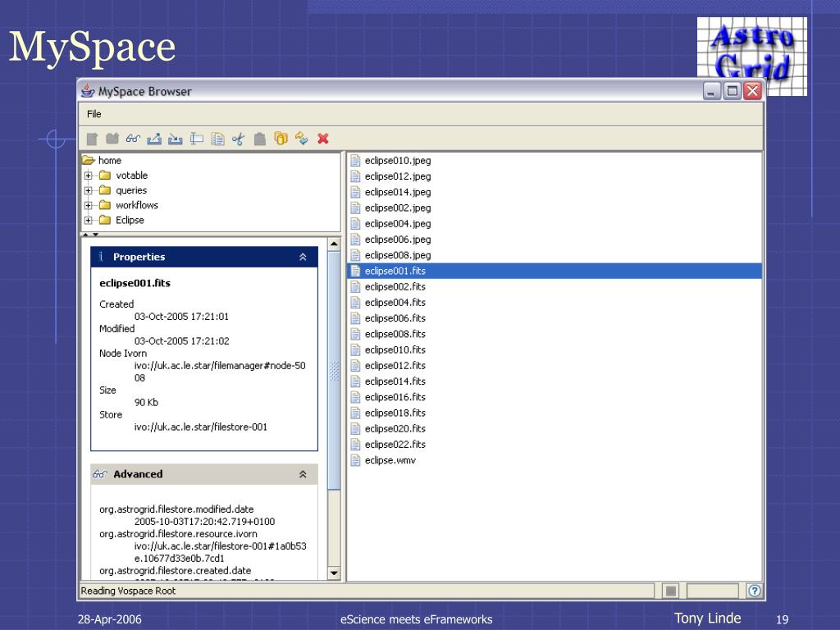The width and height of the screenshot is (840, 630).
Task: Click the glasses view icon in toolbar
Action: 133,139
